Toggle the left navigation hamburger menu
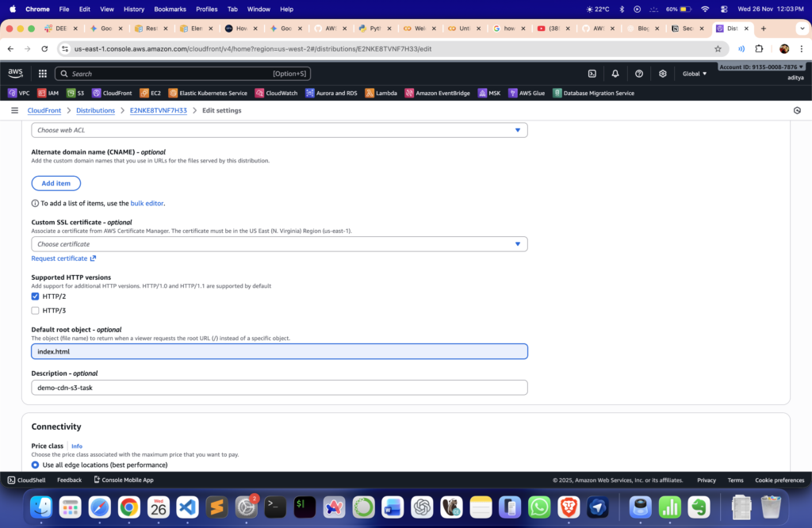This screenshot has width=812, height=528. coord(14,110)
